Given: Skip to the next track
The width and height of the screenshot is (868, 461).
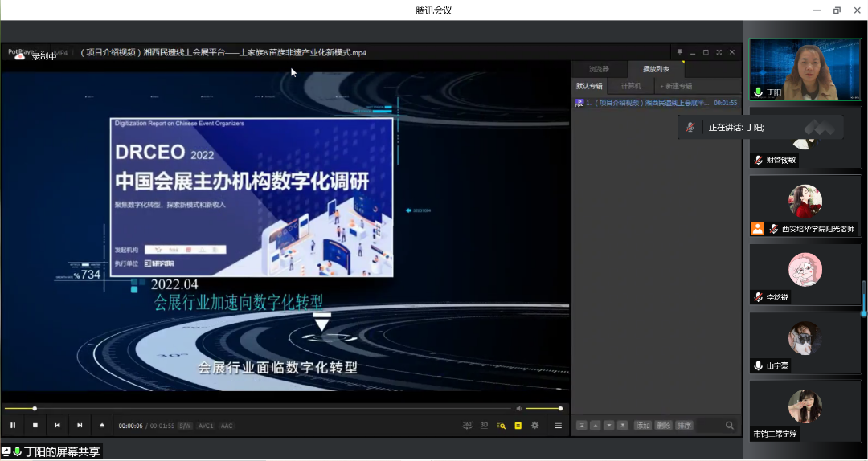Looking at the screenshot, I should (80, 425).
